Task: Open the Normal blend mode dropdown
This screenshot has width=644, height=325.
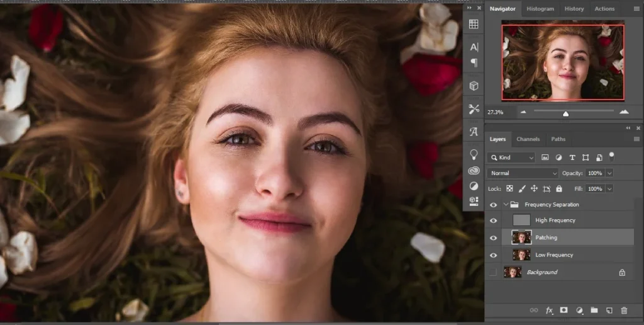Action: [x=523, y=173]
